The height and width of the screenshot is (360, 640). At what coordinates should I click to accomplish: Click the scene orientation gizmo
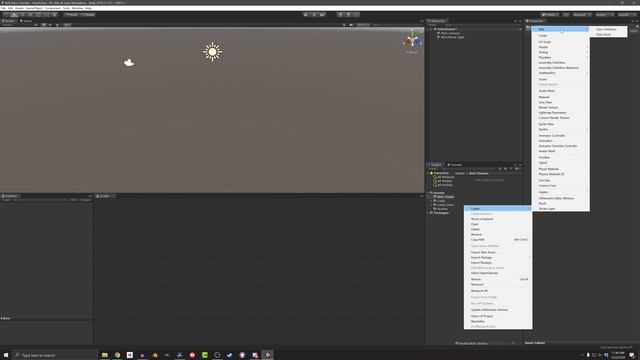click(412, 40)
